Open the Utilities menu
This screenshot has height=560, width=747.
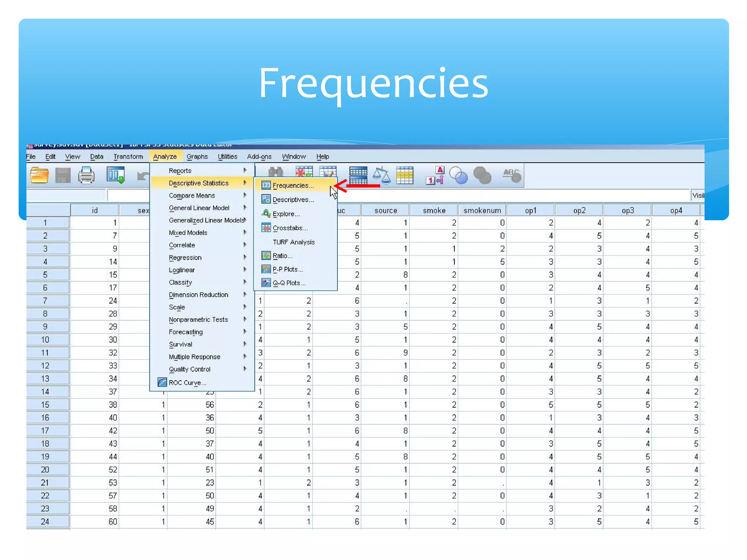227,156
